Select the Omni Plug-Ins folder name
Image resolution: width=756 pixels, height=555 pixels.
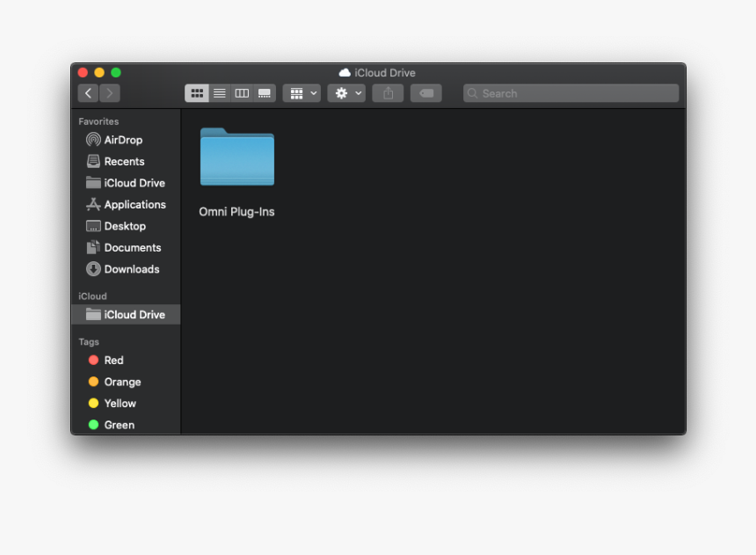236,212
